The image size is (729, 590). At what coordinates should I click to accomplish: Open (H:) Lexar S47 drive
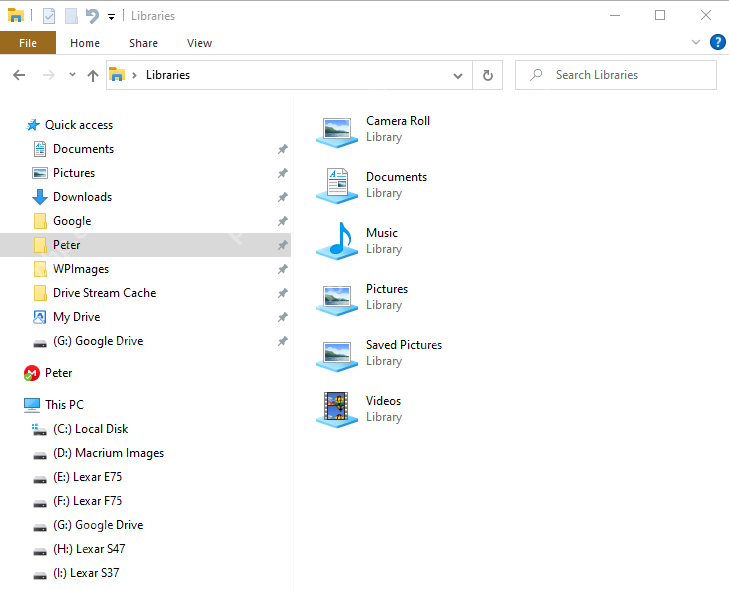coord(89,549)
